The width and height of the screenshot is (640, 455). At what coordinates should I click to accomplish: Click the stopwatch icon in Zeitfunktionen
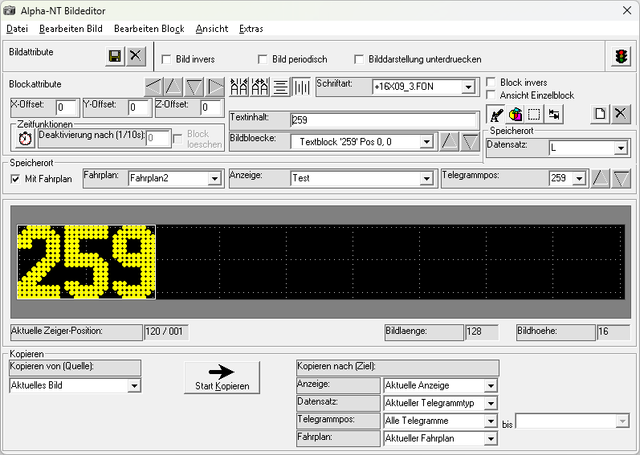coord(25,139)
